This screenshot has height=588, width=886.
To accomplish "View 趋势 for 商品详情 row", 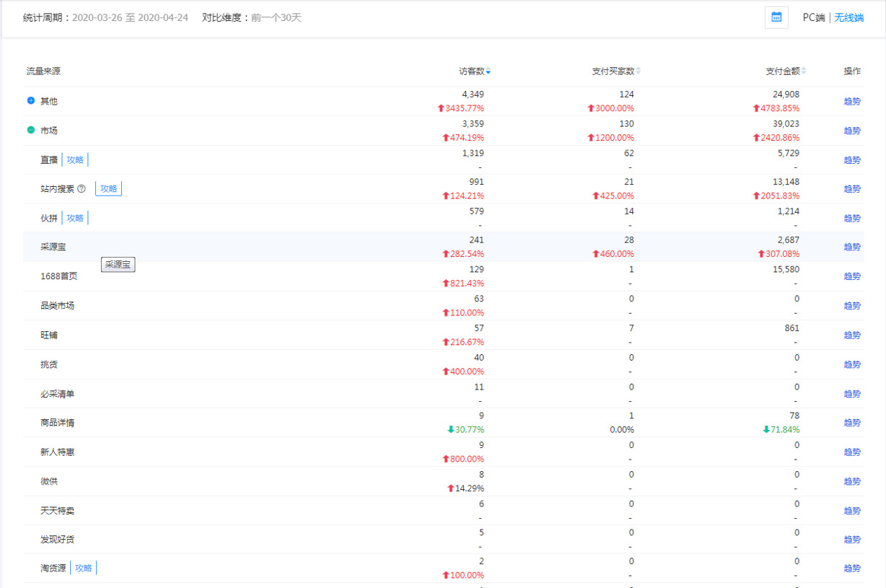I will pyautogui.click(x=852, y=423).
